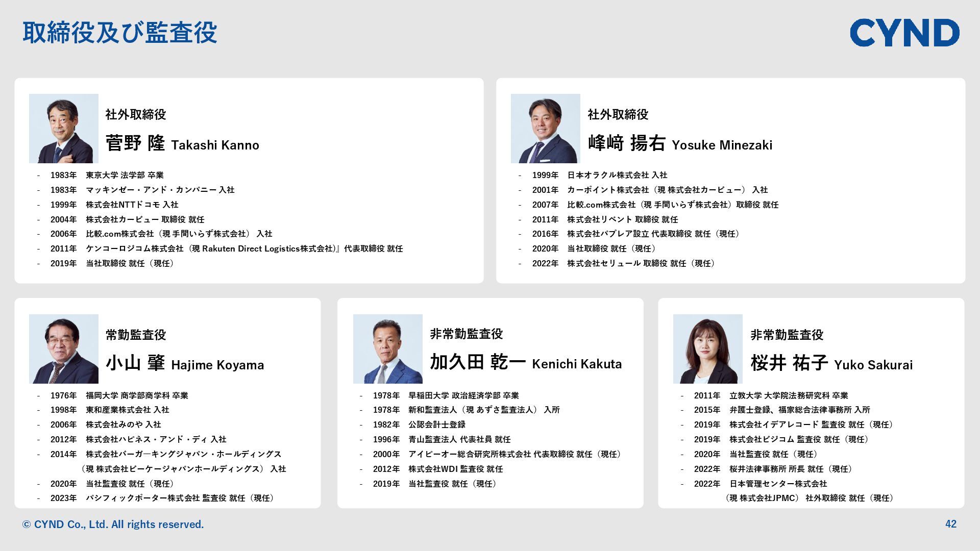Click the 常勤監査役 title label
The width and height of the screenshot is (980, 551).
click(x=136, y=335)
